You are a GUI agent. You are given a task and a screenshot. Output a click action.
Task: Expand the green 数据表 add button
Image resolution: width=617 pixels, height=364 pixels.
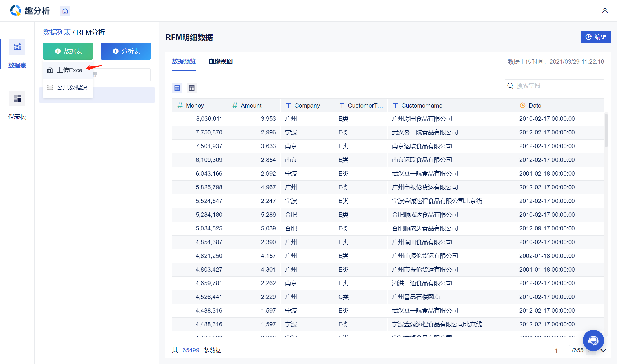[68, 51]
